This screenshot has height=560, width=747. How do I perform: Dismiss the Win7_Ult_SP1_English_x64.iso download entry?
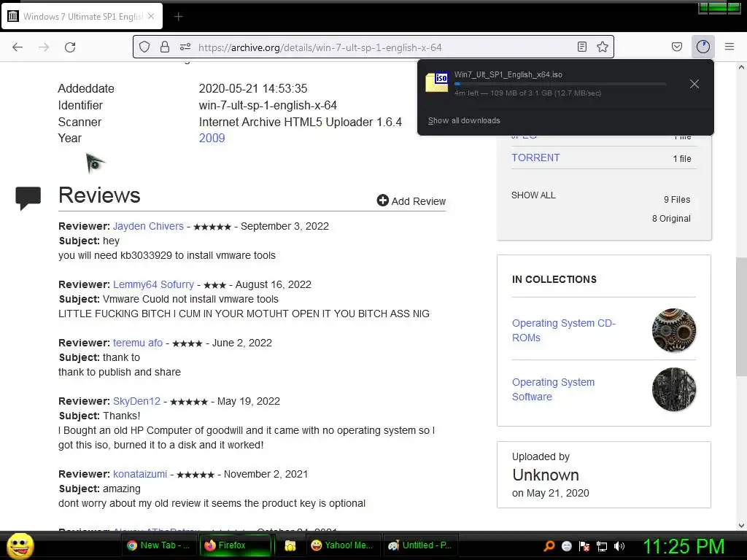point(694,84)
